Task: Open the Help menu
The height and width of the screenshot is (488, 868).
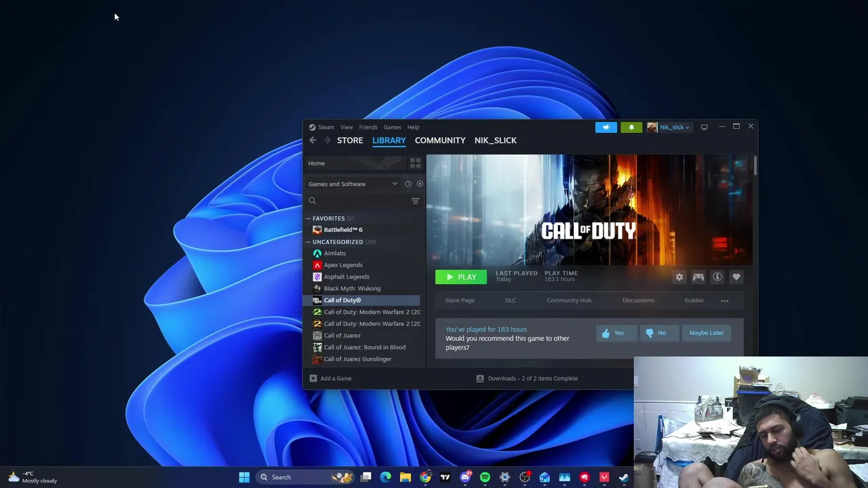Action: [413, 127]
